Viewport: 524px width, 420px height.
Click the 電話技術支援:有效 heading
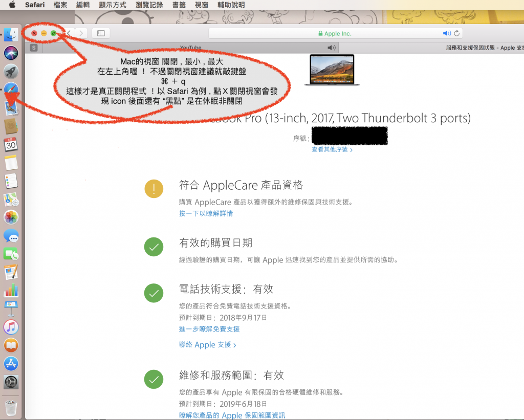(226, 289)
